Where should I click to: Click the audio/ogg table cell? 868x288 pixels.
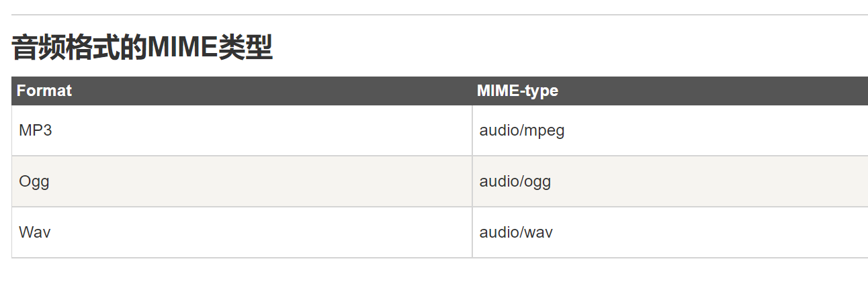pos(670,181)
